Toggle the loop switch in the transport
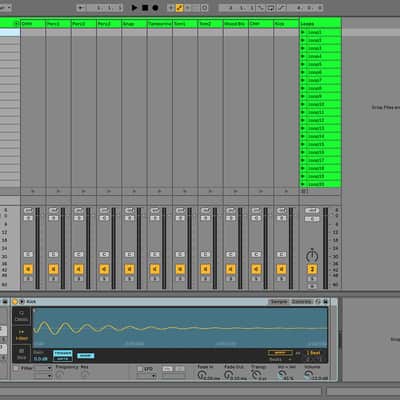Image resolution: width=400 pixels, height=400 pixels. coord(270,8)
